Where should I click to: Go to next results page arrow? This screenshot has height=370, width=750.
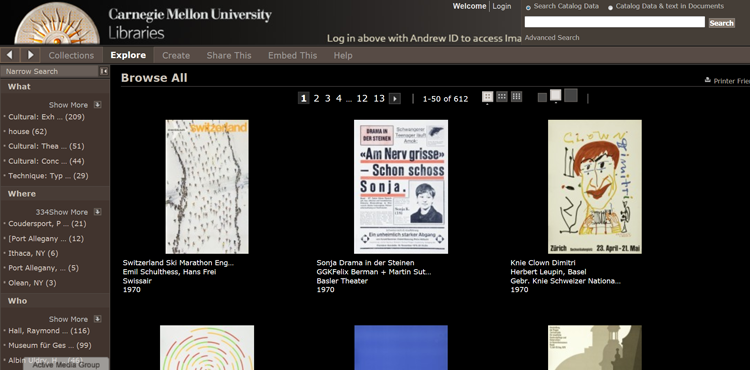pos(395,98)
